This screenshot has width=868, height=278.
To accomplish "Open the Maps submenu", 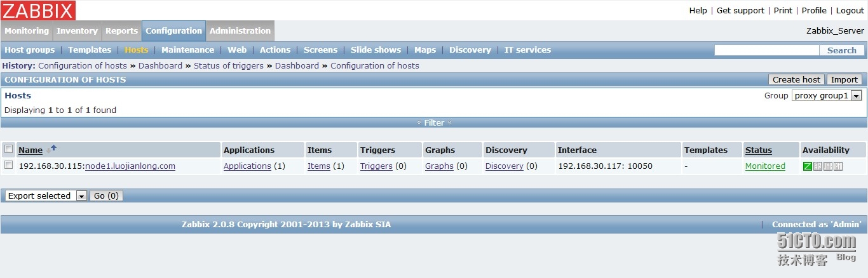I will [x=425, y=50].
